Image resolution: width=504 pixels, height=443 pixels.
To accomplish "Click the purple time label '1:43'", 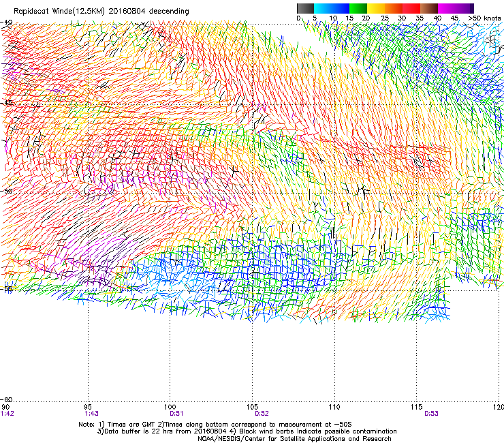I will tap(92, 414).
